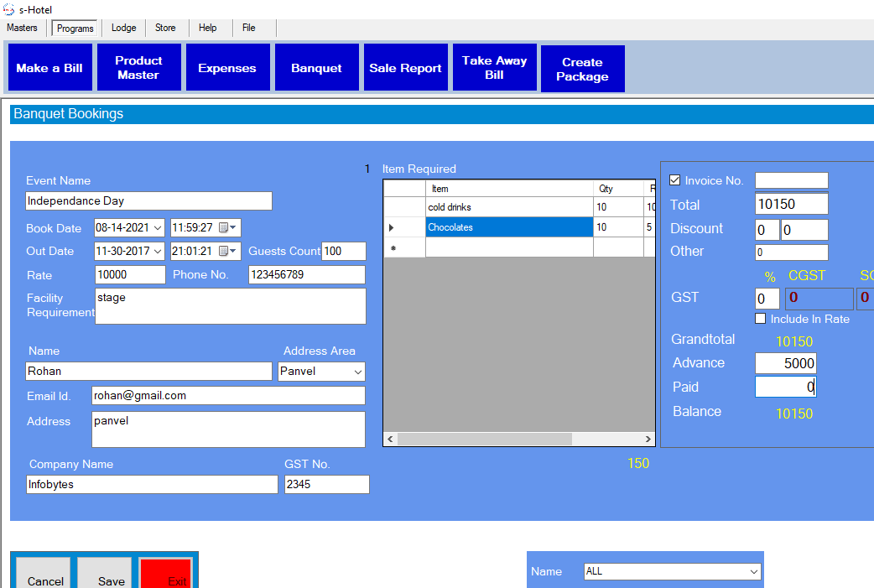This screenshot has width=874, height=588.
Task: Open the Sale Report screen
Action: tap(405, 68)
